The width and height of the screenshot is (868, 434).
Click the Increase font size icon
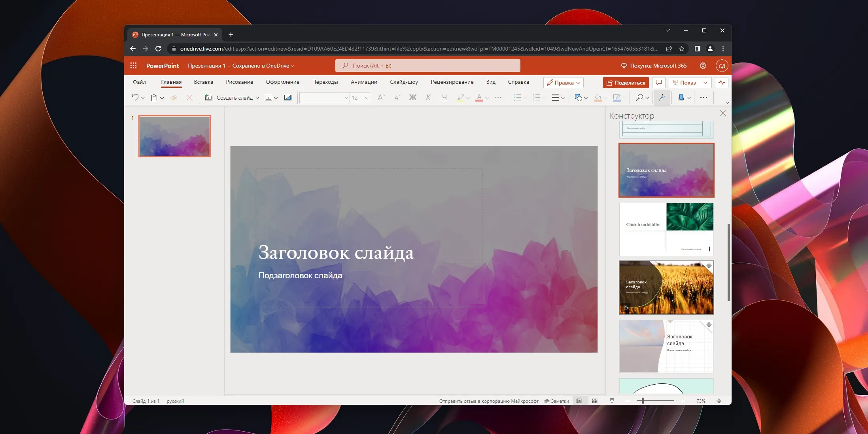pos(381,97)
